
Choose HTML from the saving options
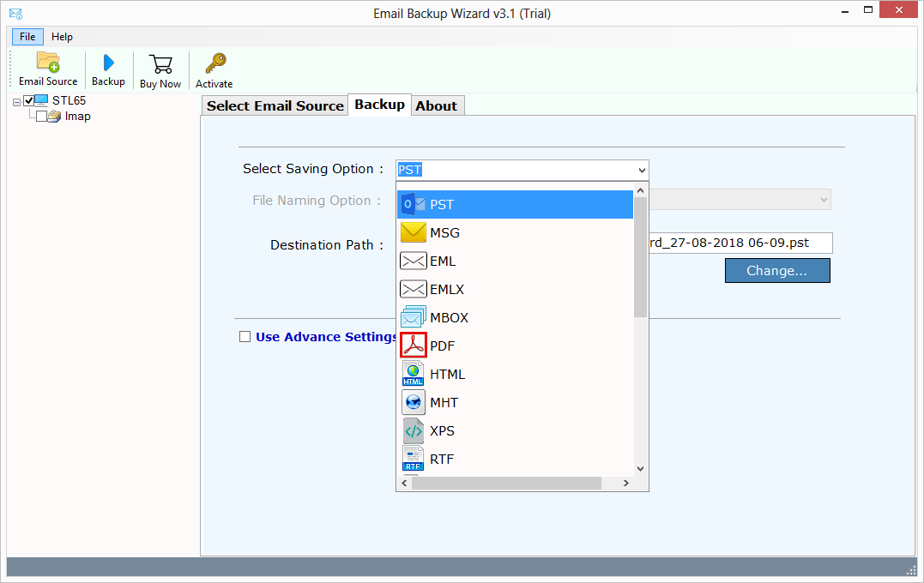(515, 374)
